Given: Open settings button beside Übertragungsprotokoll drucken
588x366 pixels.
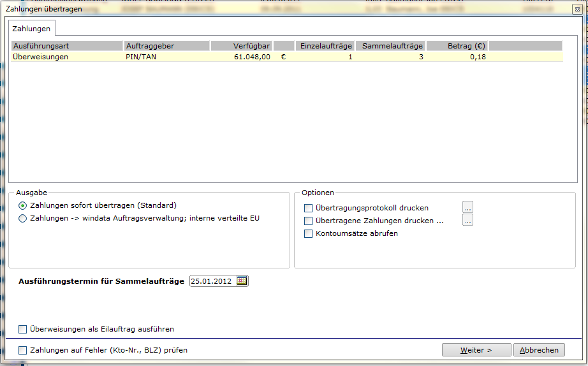Looking at the screenshot, I should 467,207.
